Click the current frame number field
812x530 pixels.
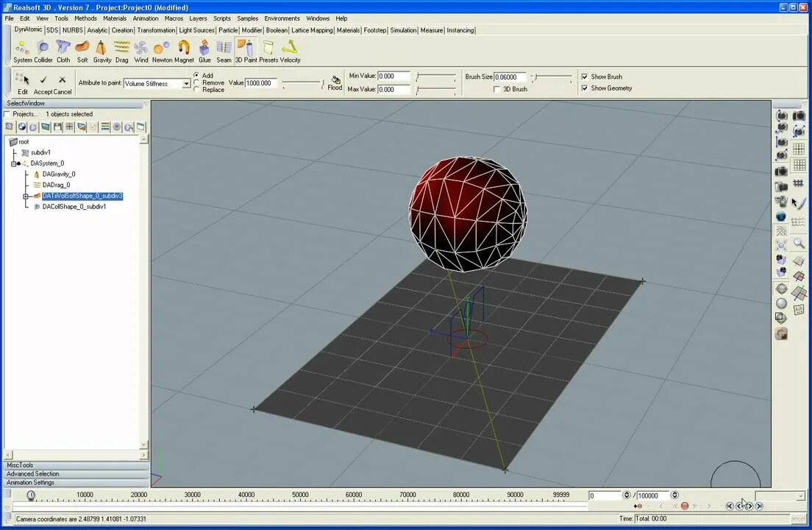(605, 496)
